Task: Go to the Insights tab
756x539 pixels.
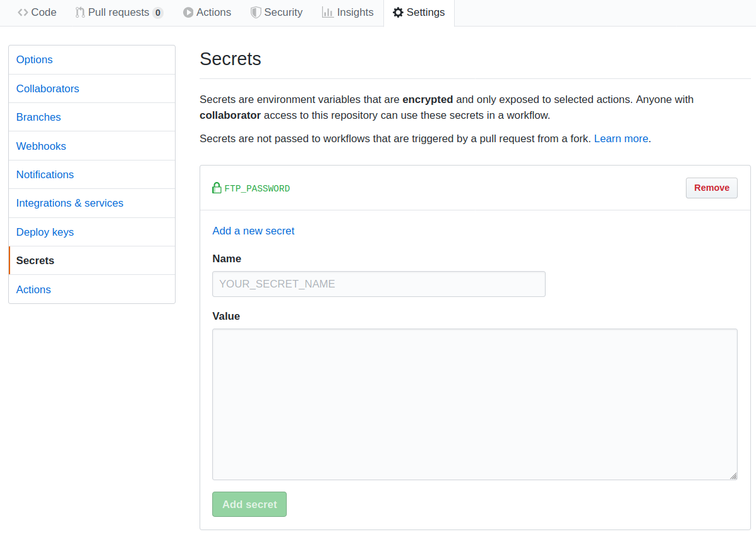Action: click(347, 13)
